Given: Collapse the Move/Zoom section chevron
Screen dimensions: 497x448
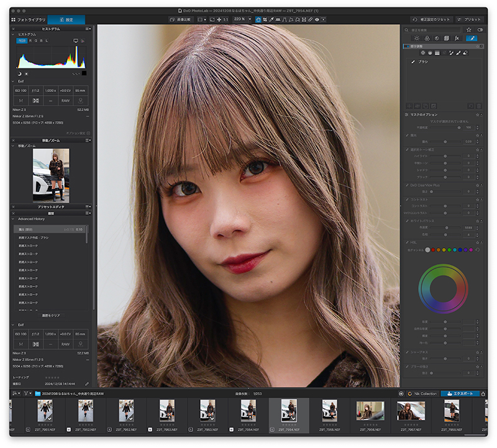Looking at the screenshot, I should [x=13, y=146].
